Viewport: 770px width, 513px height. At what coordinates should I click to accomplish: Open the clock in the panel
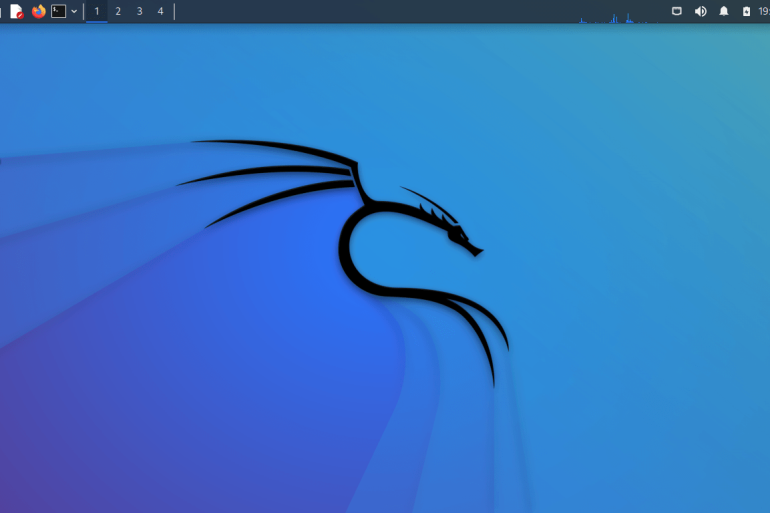pos(764,11)
